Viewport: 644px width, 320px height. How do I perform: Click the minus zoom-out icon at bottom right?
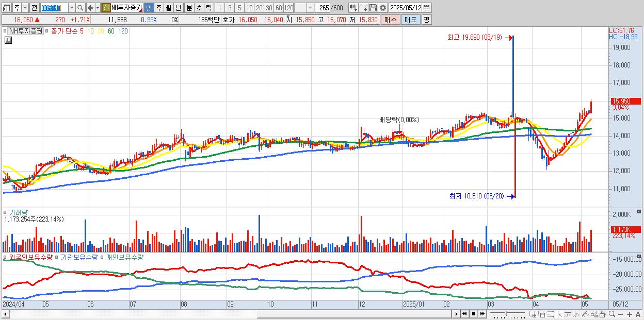[620, 314]
